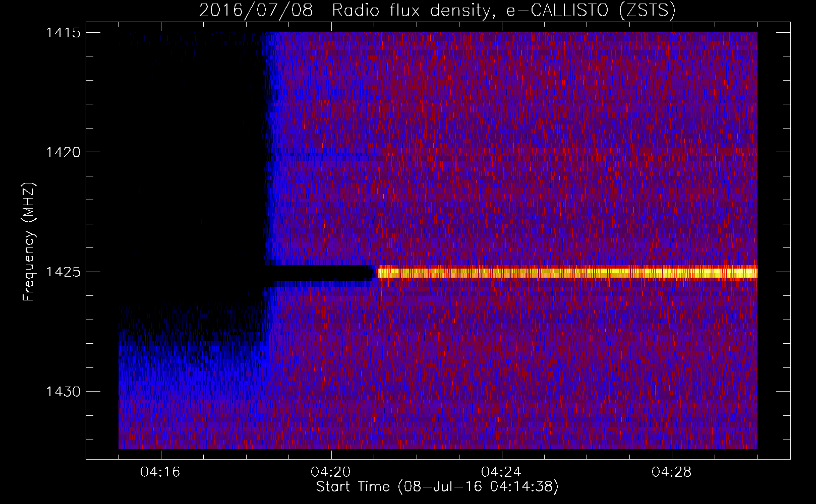Image resolution: width=816 pixels, height=504 pixels.
Task: Click the 1415 frequency tick label
Action: tap(63, 33)
